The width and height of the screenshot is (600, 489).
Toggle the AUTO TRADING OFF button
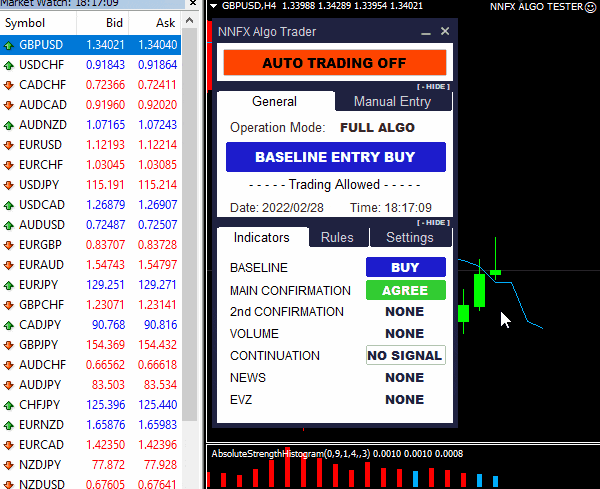(335, 63)
